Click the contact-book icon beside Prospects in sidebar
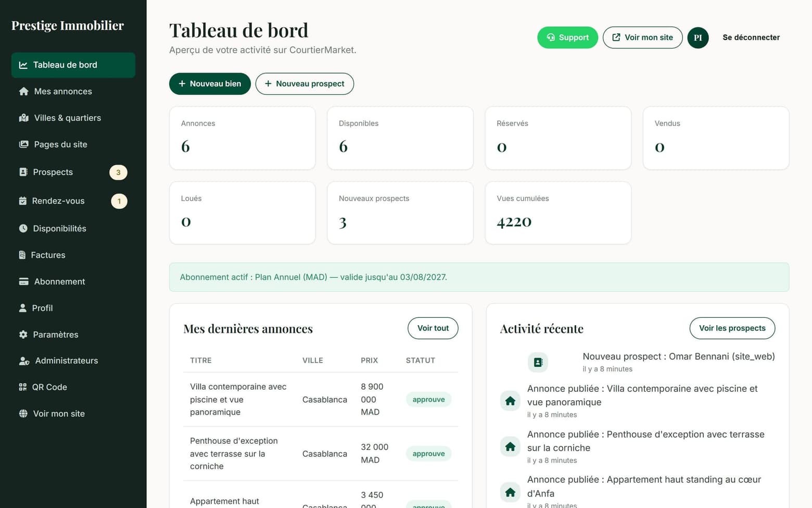Screen dimensions: 812x508 23,172
